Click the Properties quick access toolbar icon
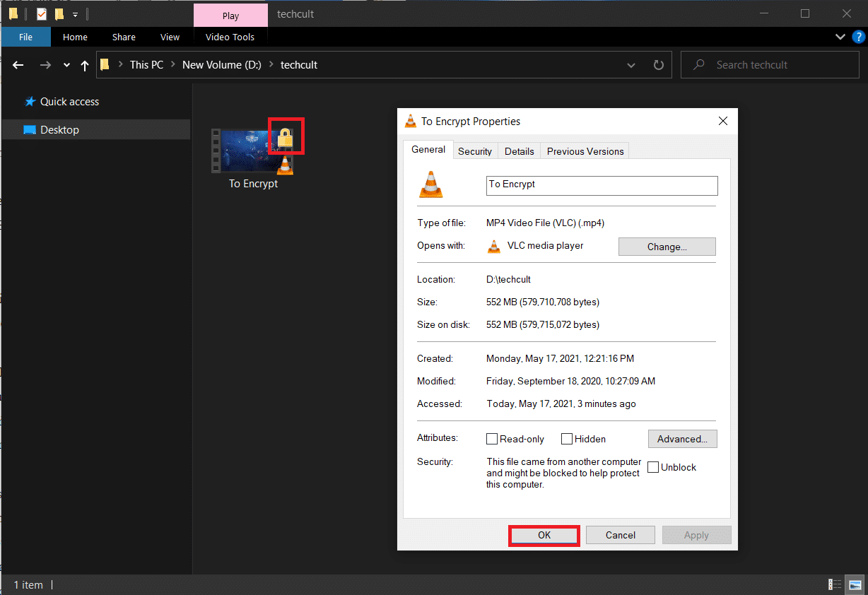868x595 pixels. coord(42,14)
